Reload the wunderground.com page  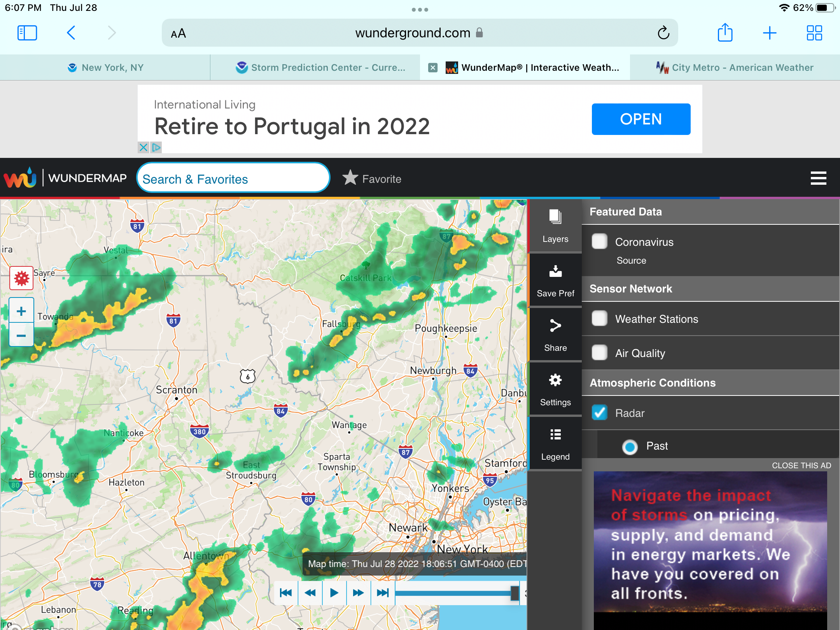663,33
